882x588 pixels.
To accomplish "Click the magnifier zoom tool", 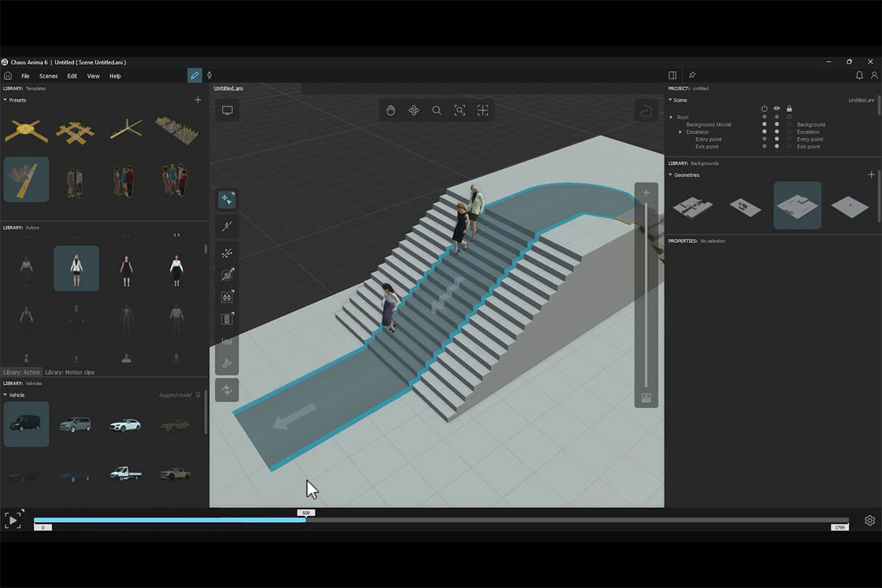I will (436, 110).
